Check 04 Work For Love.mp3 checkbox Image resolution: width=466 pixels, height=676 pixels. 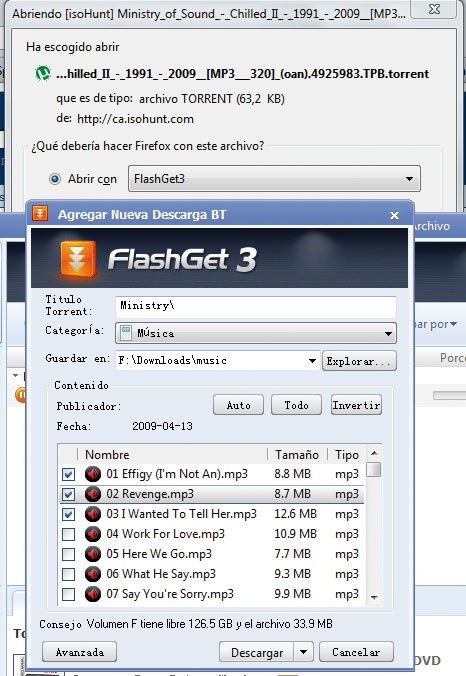(x=69, y=534)
